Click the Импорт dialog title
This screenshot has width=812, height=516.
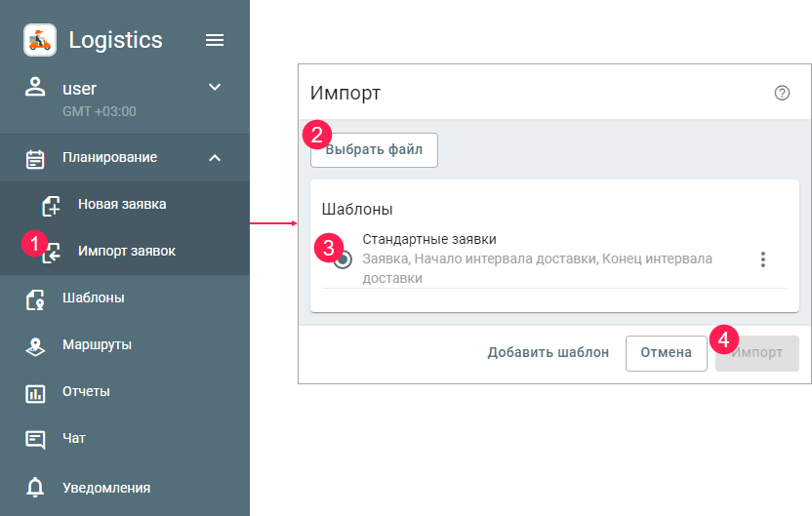point(345,94)
